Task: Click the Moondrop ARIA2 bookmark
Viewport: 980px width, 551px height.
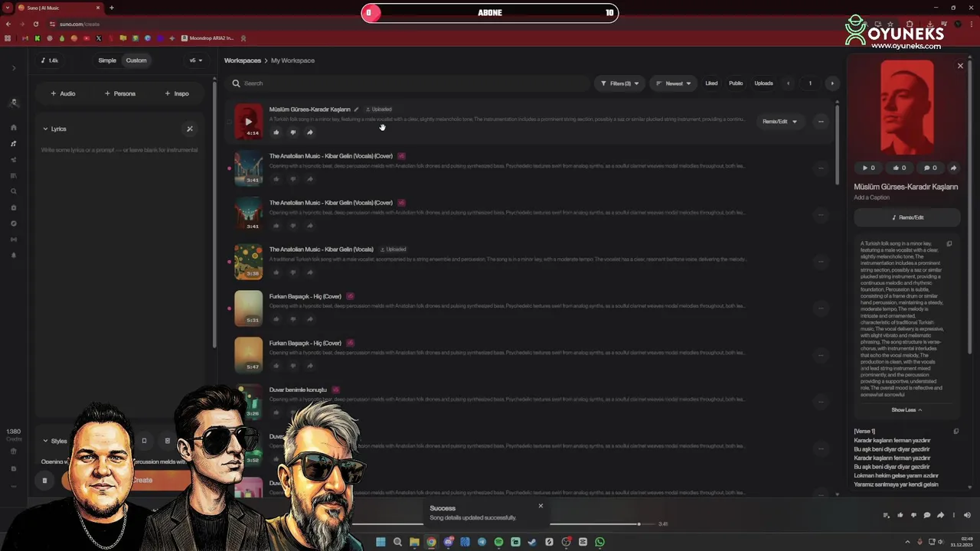Action: coord(207,38)
